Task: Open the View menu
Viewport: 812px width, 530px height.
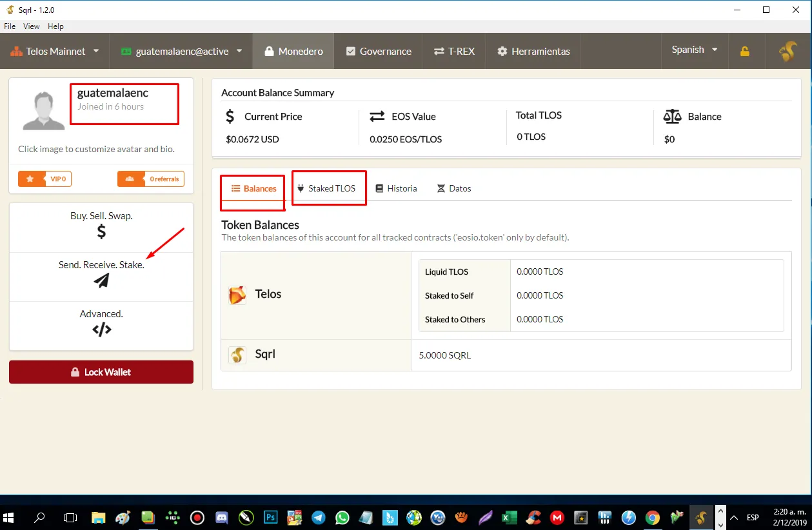Action: click(x=32, y=26)
